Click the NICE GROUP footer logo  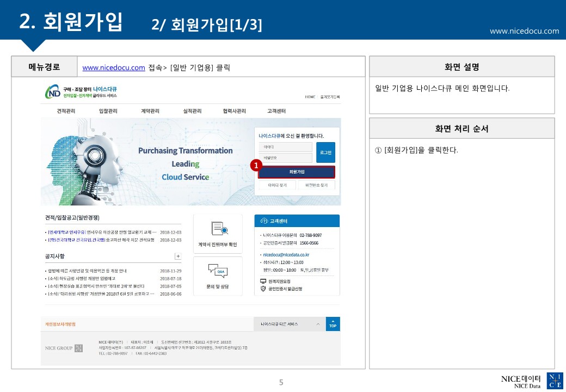point(64,348)
